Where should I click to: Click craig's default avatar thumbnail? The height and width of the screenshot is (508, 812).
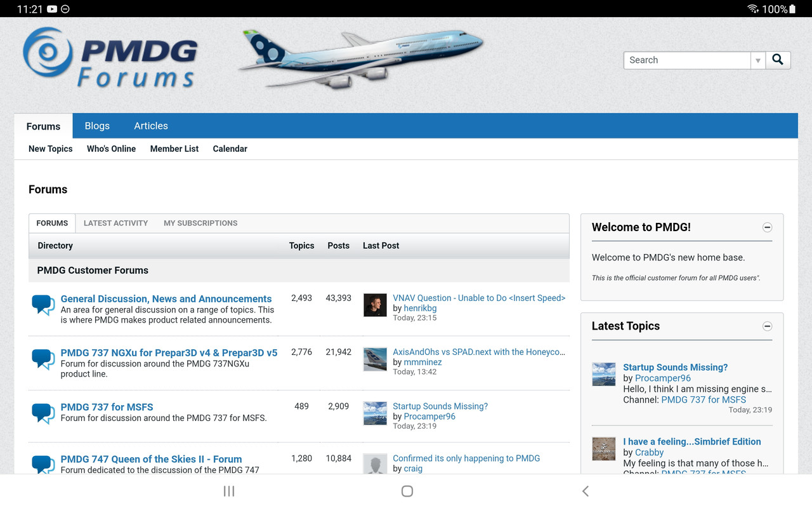[x=375, y=464]
